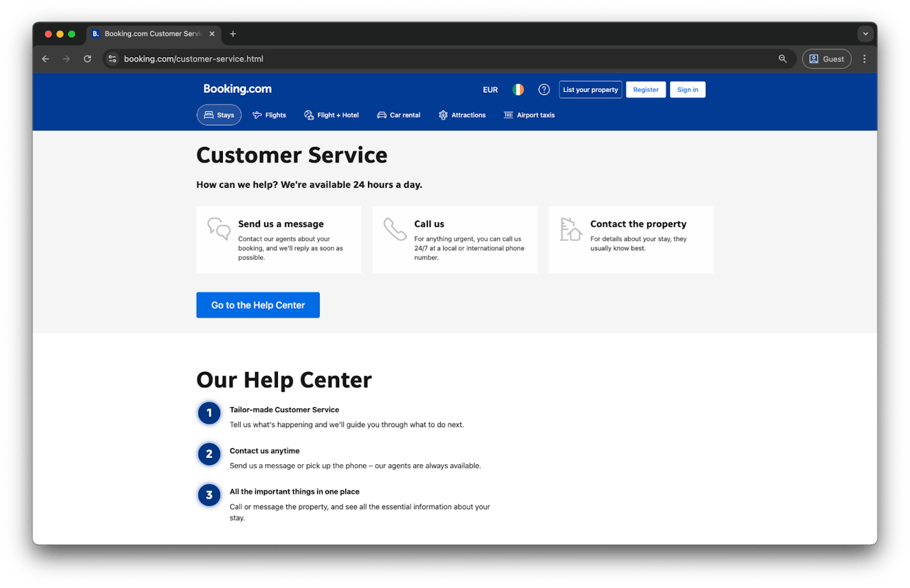This screenshot has height=588, width=910.
Task: Click the green macOS fullscreen button
Action: click(x=72, y=34)
